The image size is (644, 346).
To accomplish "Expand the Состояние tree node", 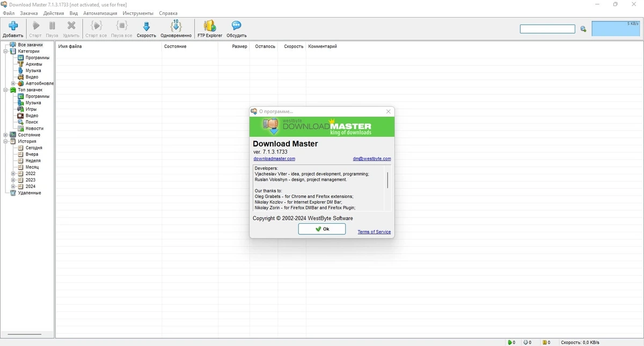I will (5, 135).
